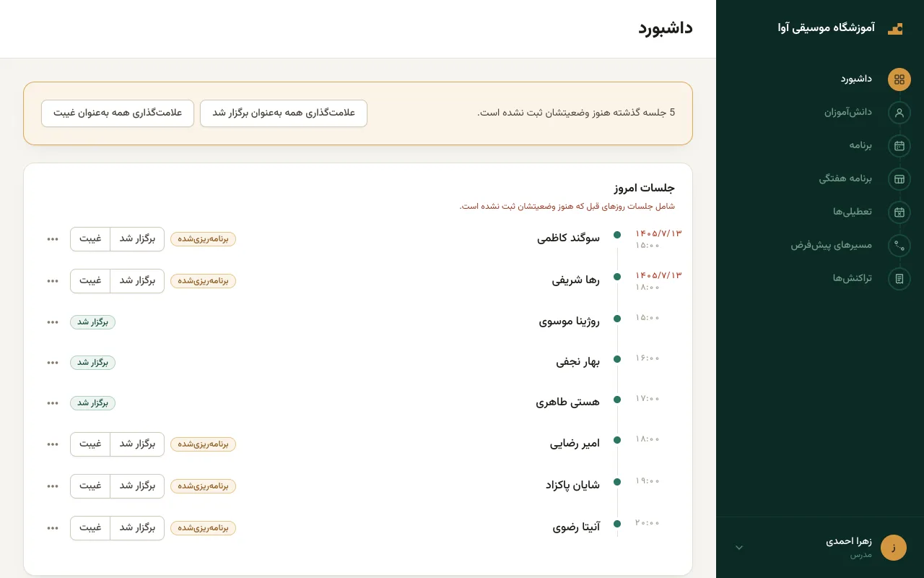The height and width of the screenshot is (578, 924).
Task: Click the زهرا احمدی avatar
Action: point(894,548)
